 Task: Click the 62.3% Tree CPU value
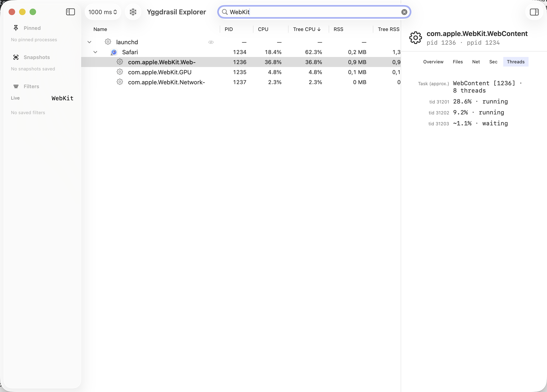coord(314,52)
